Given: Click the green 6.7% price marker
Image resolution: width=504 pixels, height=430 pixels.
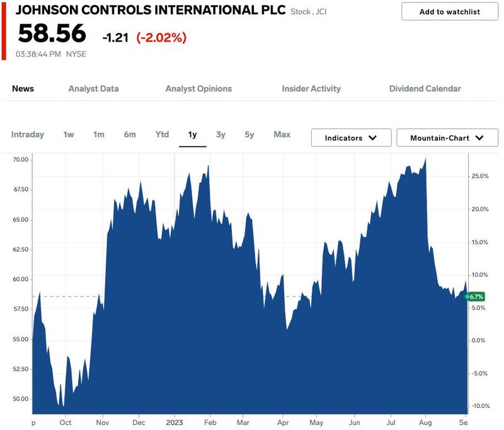Looking at the screenshot, I should pos(476,296).
